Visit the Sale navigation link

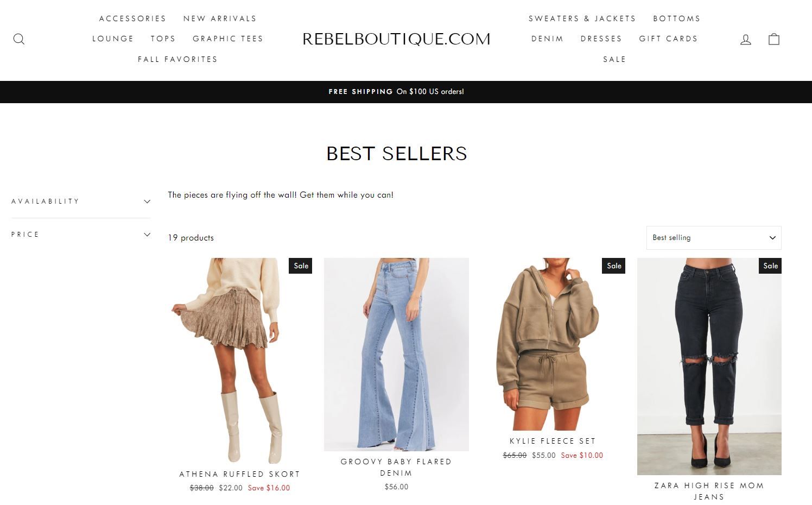pyautogui.click(x=614, y=59)
